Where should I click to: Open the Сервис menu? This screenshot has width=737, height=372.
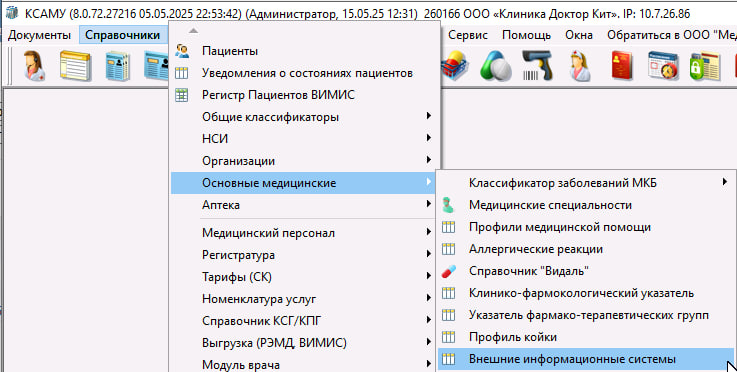click(x=468, y=35)
